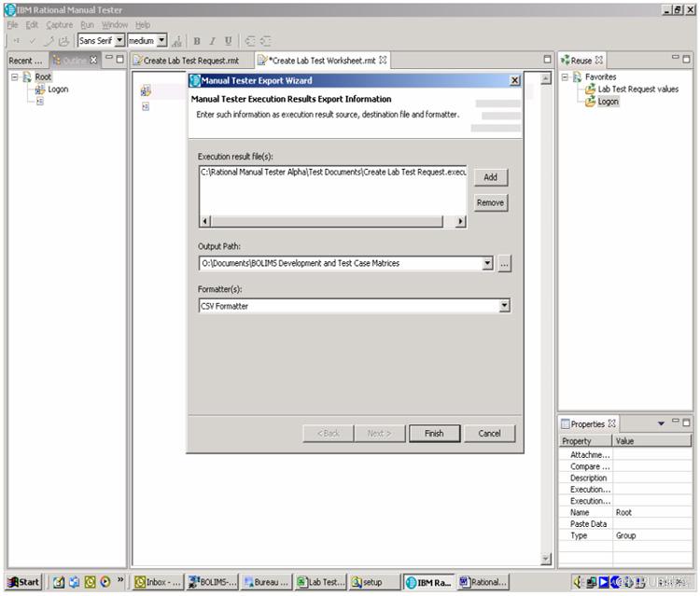Switch to the Recent tab
Image resolution: width=700 pixels, height=596 pixels.
[x=25, y=61]
